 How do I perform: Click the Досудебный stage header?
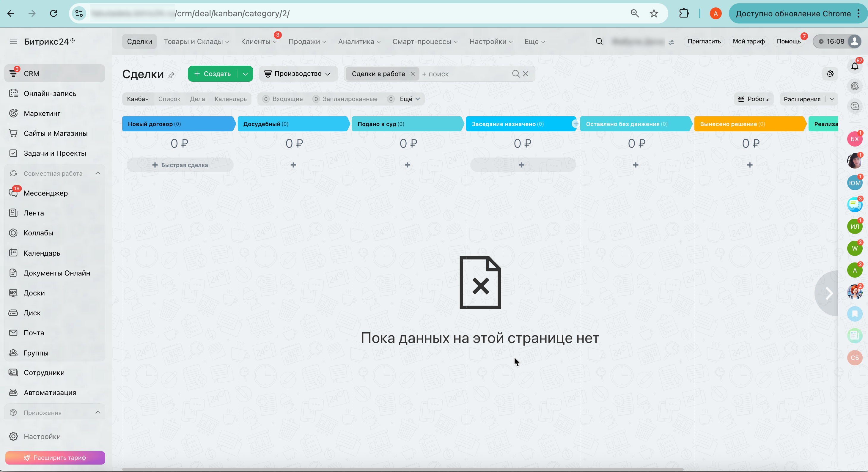click(x=294, y=124)
